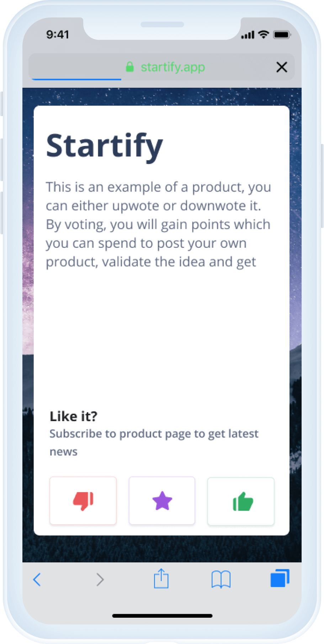Open the share sheet icon

click(x=161, y=579)
